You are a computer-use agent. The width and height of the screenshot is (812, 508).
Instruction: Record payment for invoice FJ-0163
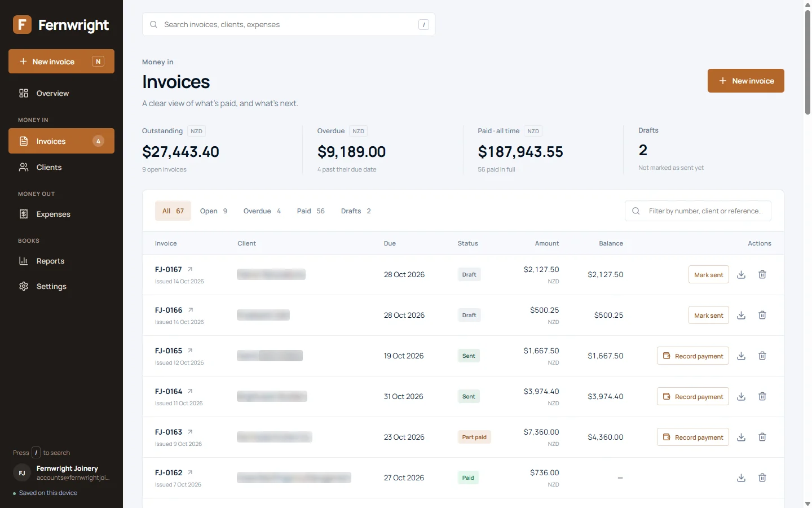coord(693,437)
